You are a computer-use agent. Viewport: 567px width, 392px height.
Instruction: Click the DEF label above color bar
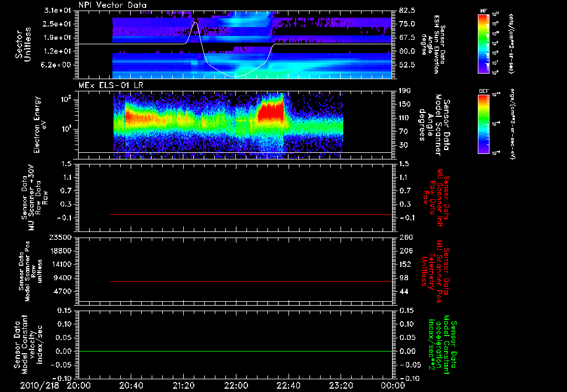[484, 91]
